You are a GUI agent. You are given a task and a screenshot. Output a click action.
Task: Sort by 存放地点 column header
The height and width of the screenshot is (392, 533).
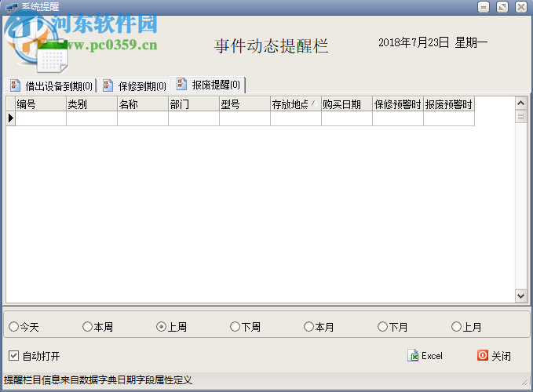[x=296, y=103]
